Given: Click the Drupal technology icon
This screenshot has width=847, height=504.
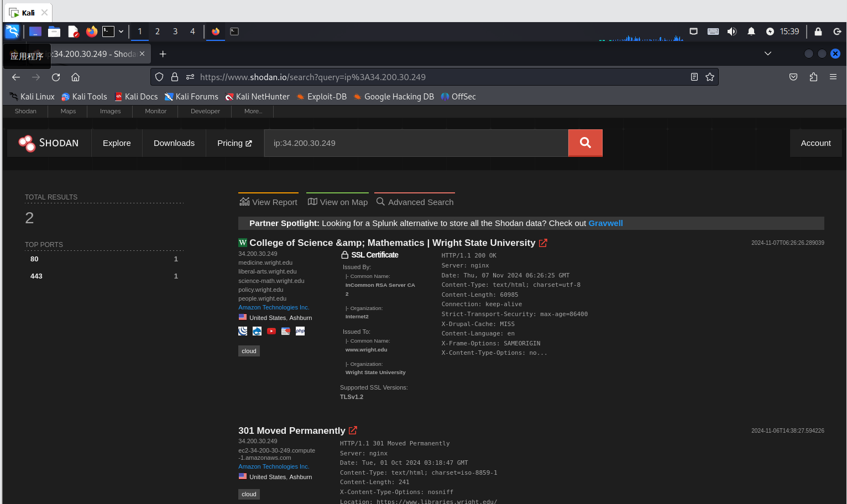Looking at the screenshot, I should pyautogui.click(x=257, y=331).
